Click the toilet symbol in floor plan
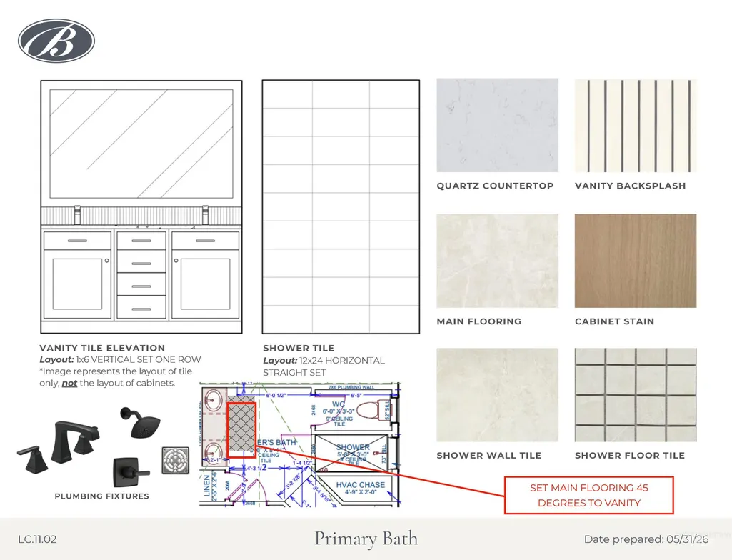732x560 pixels. click(x=377, y=409)
